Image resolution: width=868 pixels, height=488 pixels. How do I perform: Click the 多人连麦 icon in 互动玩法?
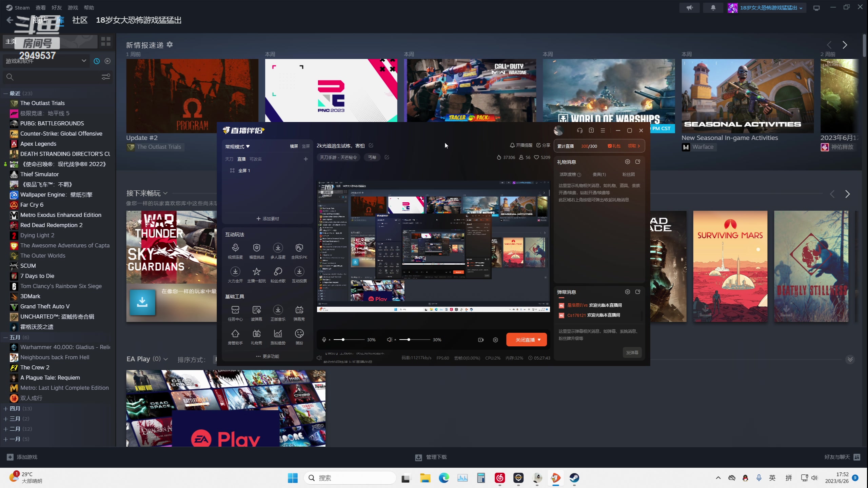[x=277, y=247]
